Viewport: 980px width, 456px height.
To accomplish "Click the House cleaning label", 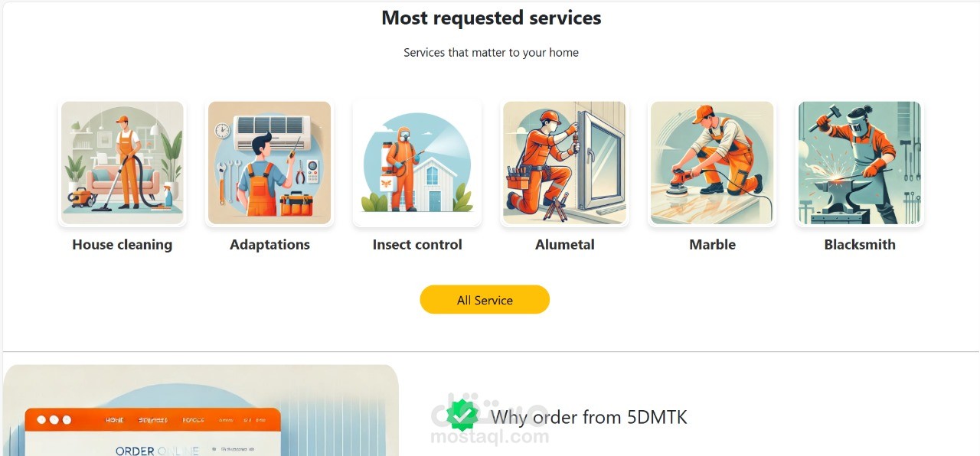I will coord(122,245).
